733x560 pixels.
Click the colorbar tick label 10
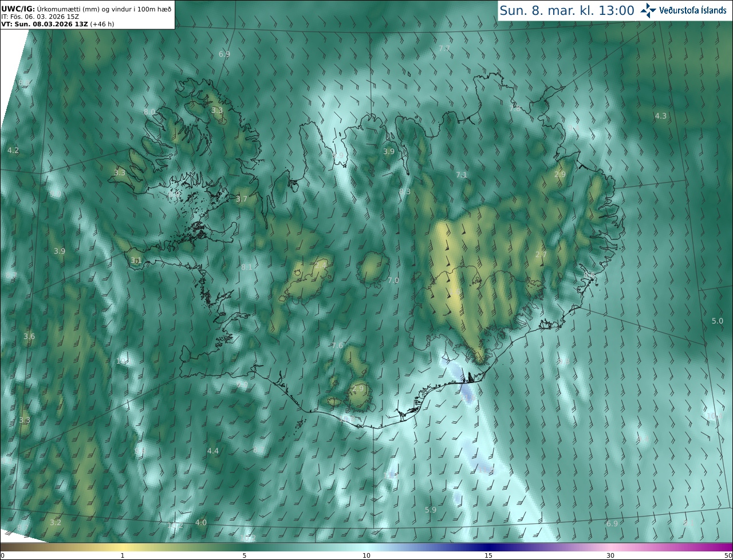click(366, 555)
